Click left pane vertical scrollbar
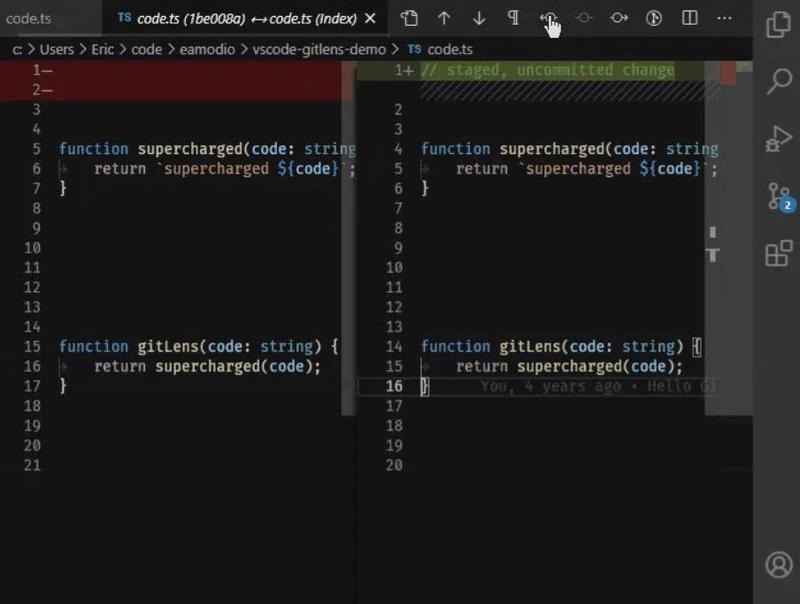Viewport: 800px width, 604px height. click(348, 238)
